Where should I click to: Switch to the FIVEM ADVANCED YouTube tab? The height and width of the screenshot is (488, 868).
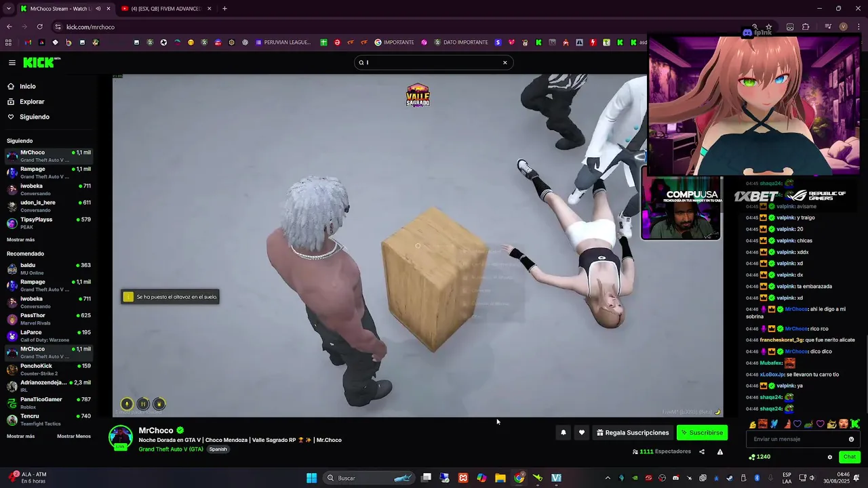click(x=166, y=9)
